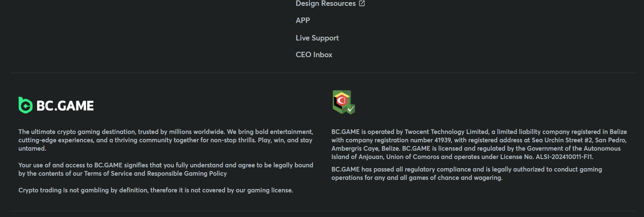
Task: Go to the APP footer link
Action: pyautogui.click(x=303, y=20)
